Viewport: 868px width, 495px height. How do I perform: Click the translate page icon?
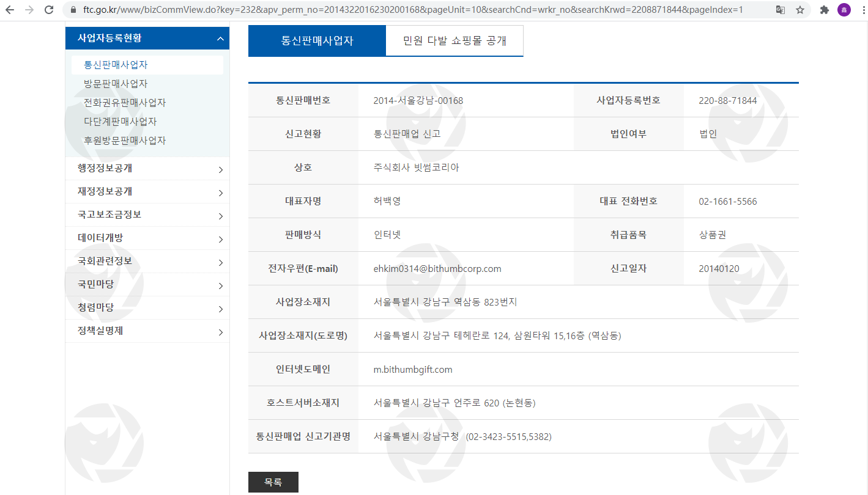coord(781,10)
